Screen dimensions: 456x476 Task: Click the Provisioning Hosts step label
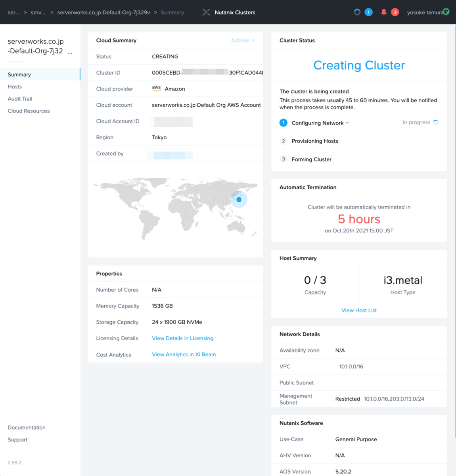(315, 141)
